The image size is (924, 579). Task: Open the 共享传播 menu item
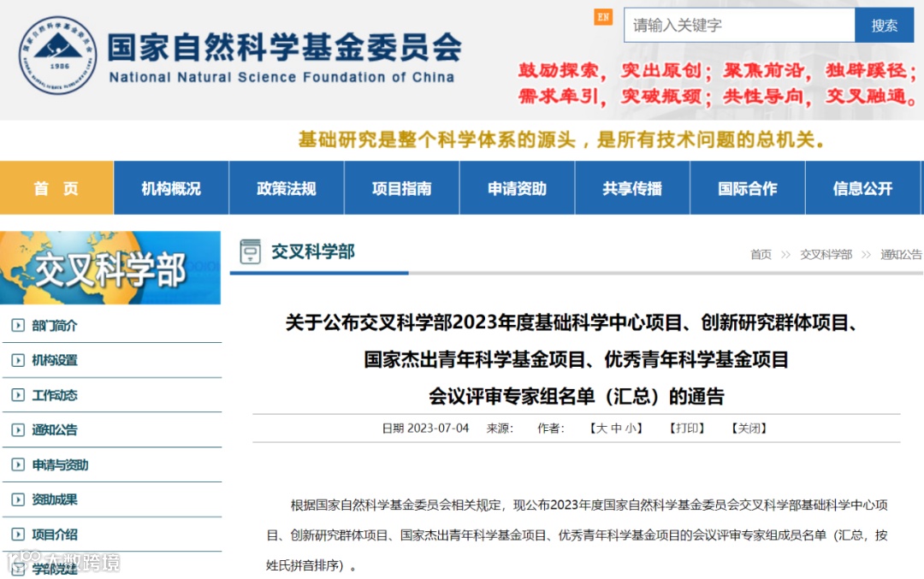(x=631, y=188)
